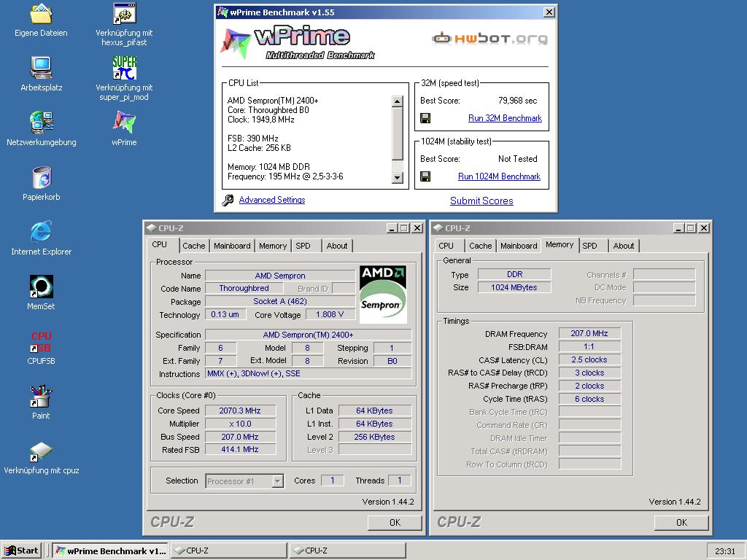The height and width of the screenshot is (560, 747).
Task: Launch the MemSet desktop shortcut
Action: (41, 287)
